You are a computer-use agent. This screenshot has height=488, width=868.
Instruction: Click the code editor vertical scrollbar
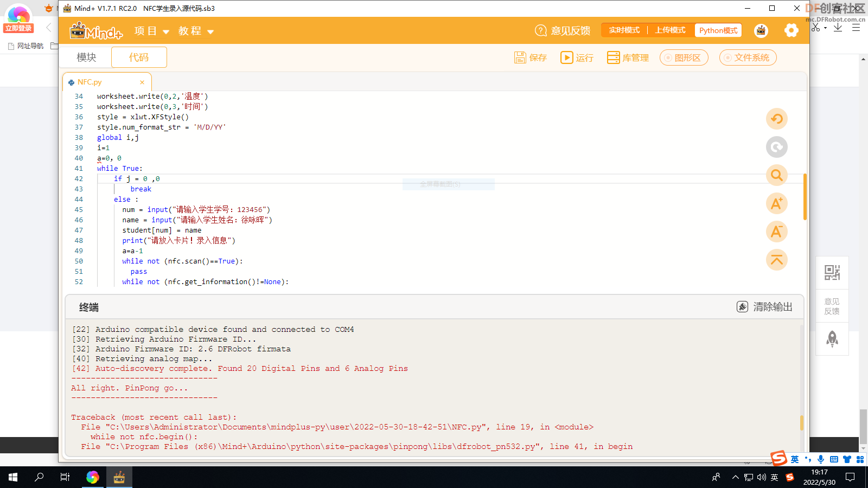pyautogui.click(x=805, y=197)
